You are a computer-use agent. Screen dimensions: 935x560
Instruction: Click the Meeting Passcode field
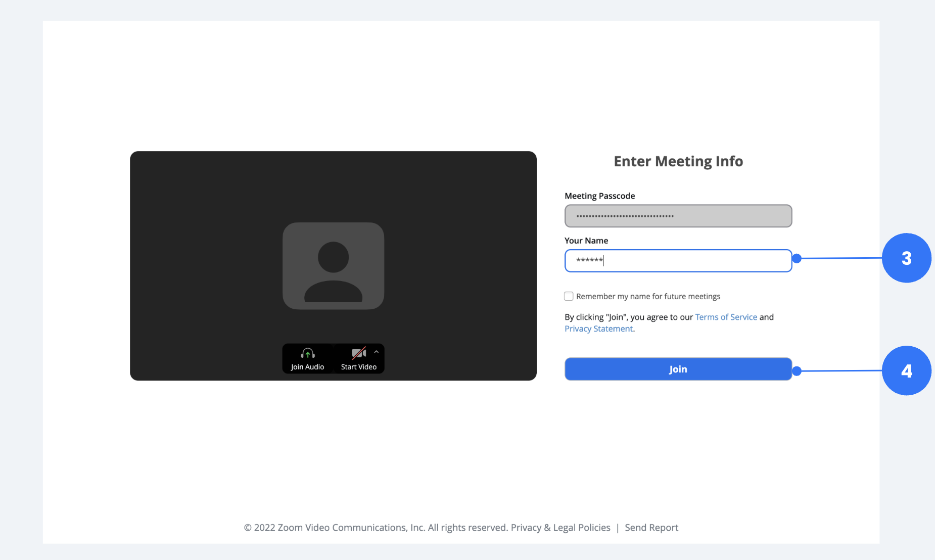(678, 216)
